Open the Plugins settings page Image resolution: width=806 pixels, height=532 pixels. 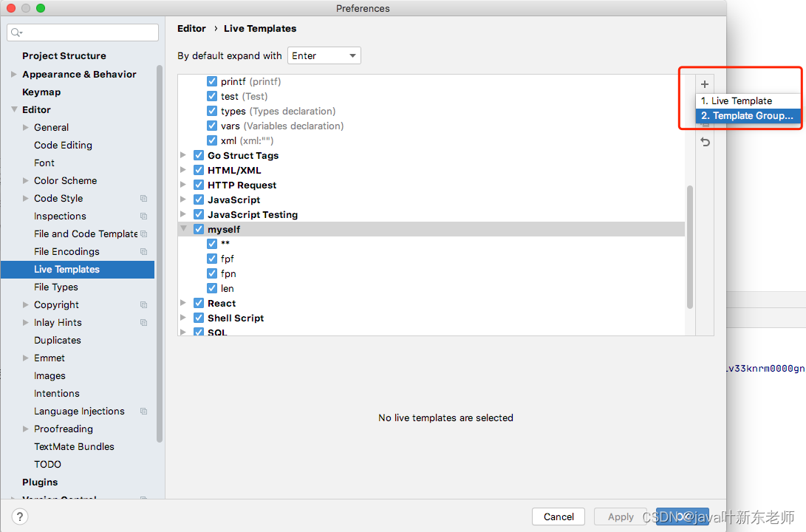point(40,482)
